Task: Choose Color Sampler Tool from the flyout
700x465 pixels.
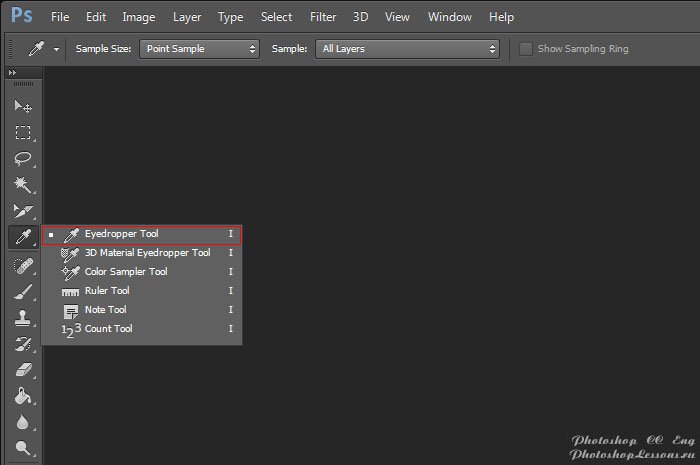Action: point(125,272)
